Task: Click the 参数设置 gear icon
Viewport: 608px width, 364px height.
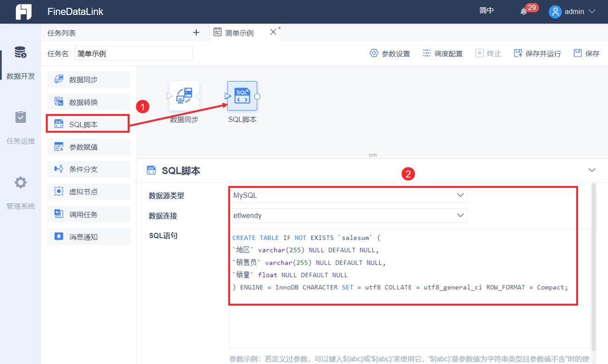Action: (x=374, y=53)
